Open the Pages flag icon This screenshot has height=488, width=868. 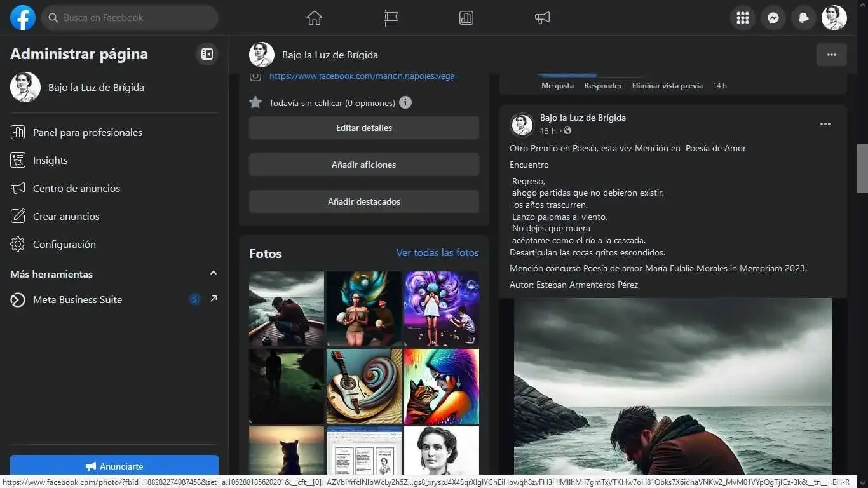click(x=391, y=18)
